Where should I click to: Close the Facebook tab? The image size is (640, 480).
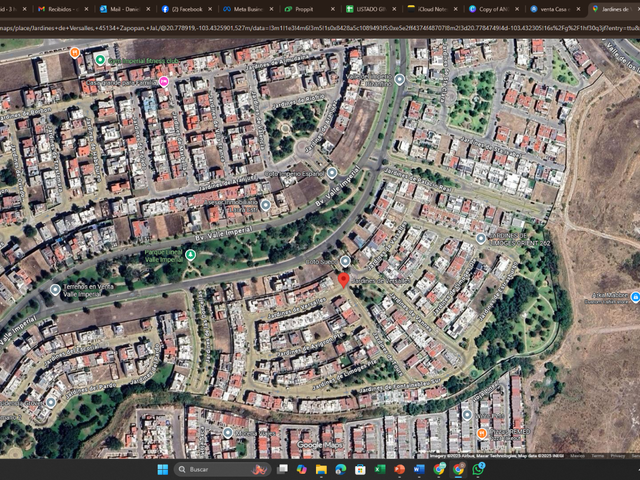click(210, 9)
